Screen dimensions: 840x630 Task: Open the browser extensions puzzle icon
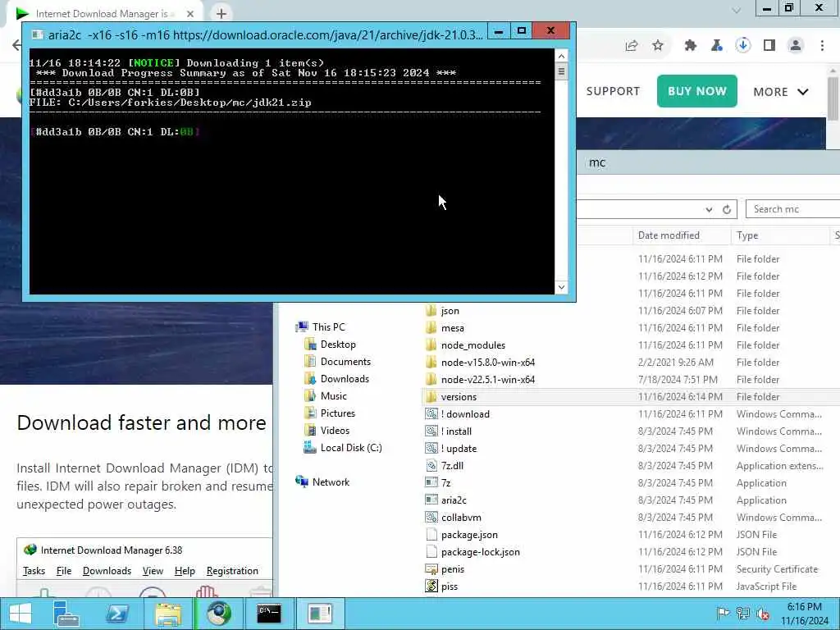point(691,46)
